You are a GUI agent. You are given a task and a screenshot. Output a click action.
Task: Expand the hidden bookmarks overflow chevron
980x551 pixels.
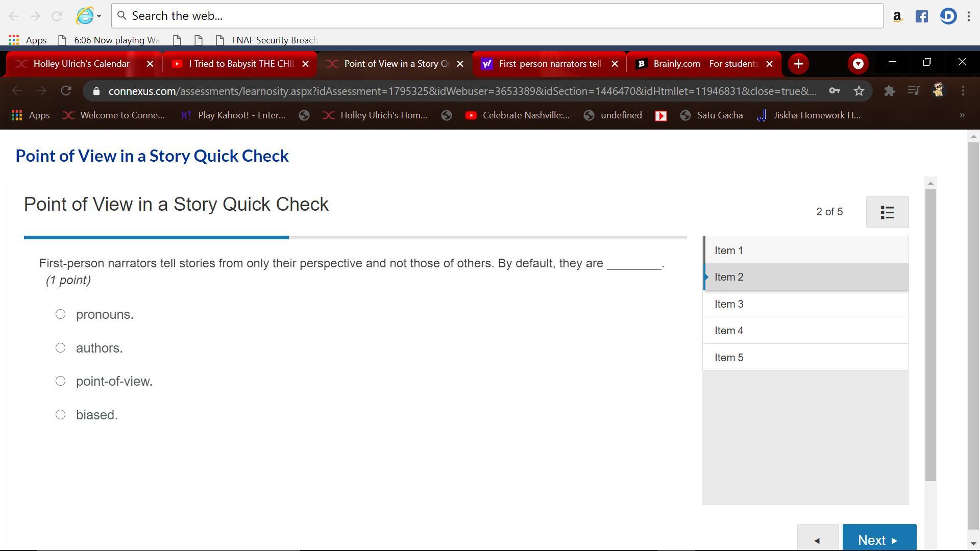pyautogui.click(x=962, y=115)
